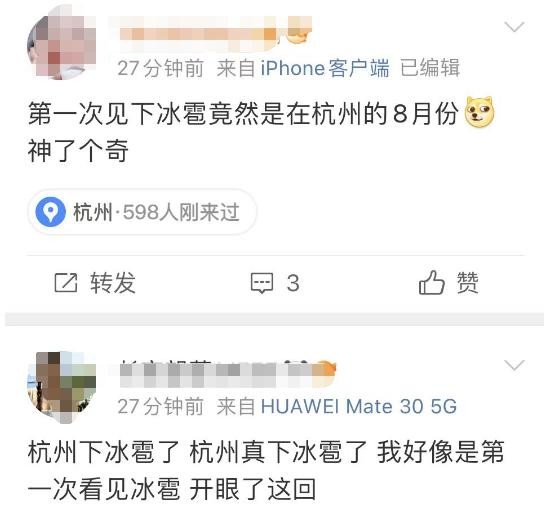Viewport: 544px width, 520px height.
Task: Like the first post with thumbs-up icon
Action: [x=432, y=282]
